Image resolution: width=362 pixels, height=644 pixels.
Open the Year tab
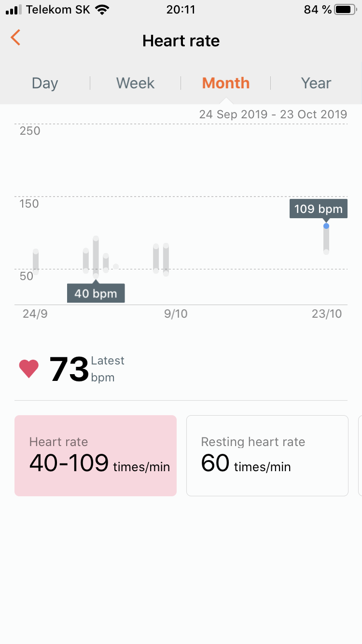316,83
